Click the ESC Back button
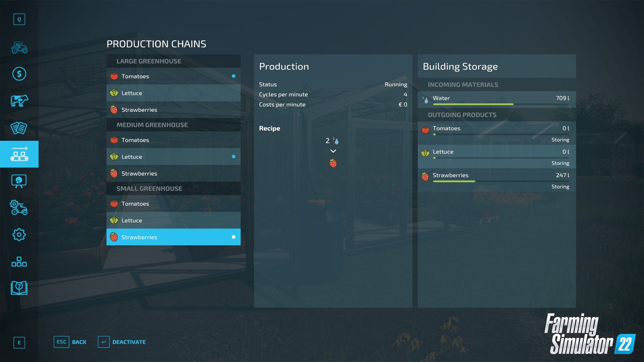 click(70, 342)
